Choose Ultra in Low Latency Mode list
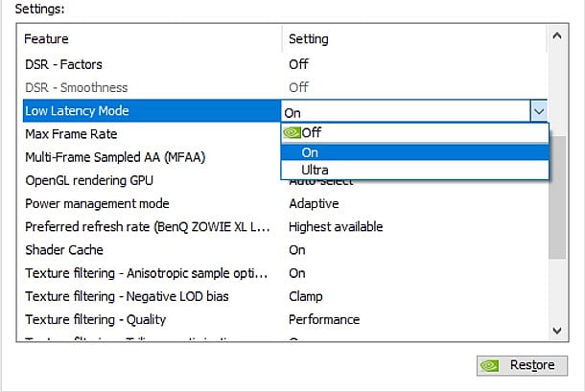The height and width of the screenshot is (392, 585). click(x=414, y=170)
